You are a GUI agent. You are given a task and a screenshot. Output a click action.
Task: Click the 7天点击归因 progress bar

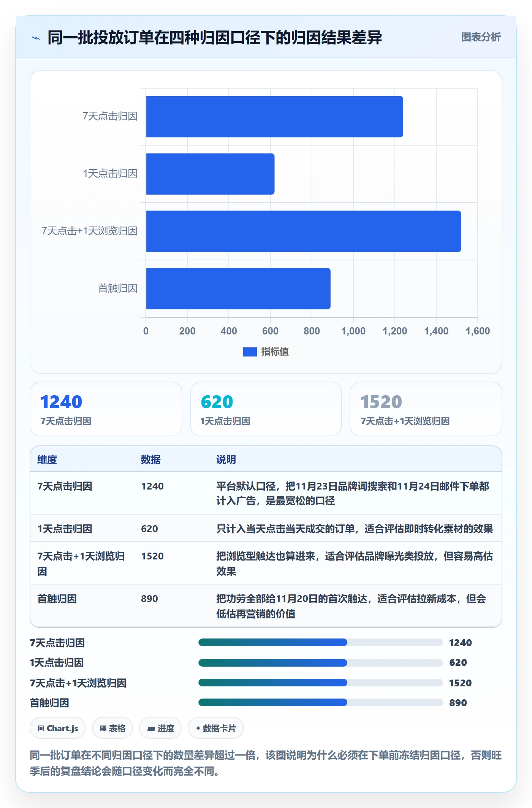pyautogui.click(x=320, y=643)
